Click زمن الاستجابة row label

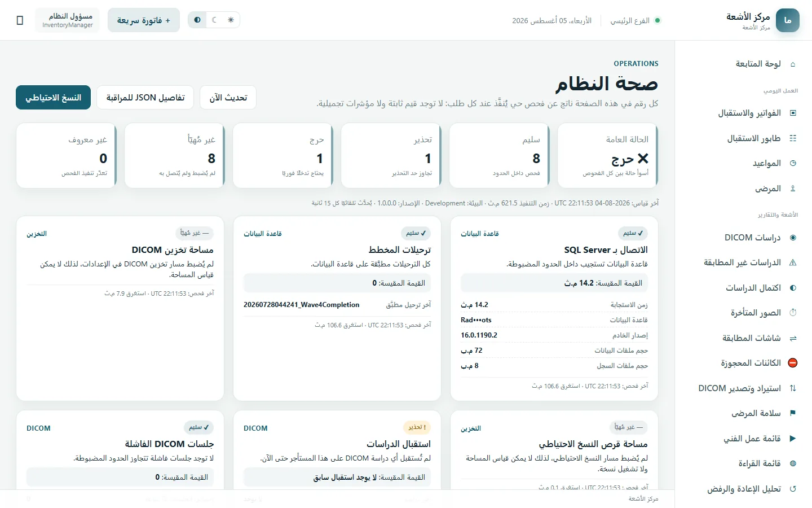(x=629, y=305)
